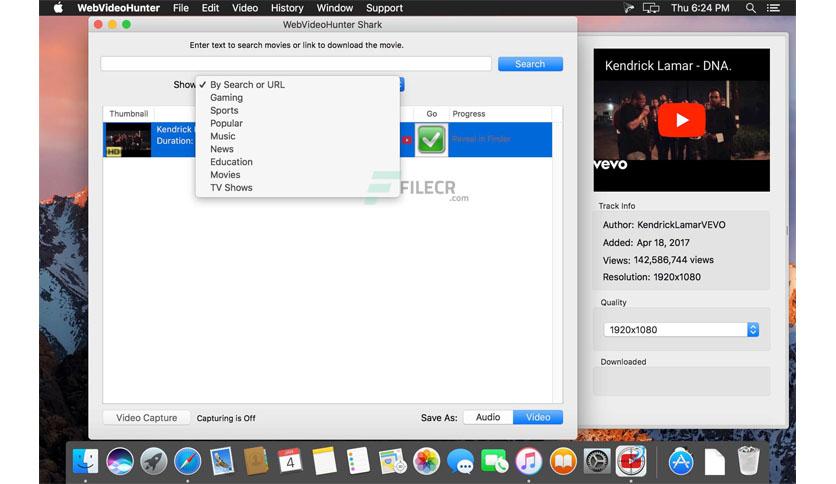The image size is (836, 484).
Task: Click the menu bar clock Thu 6:24 PM
Action: click(700, 8)
